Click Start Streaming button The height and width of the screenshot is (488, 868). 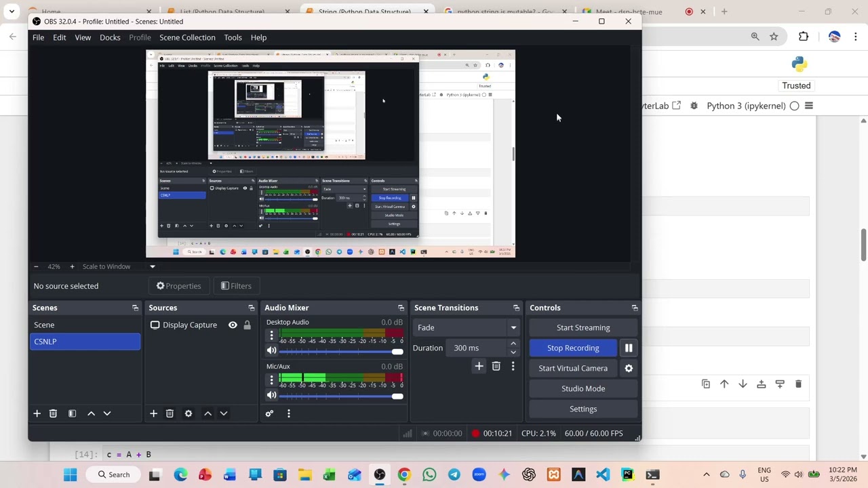tap(583, 327)
